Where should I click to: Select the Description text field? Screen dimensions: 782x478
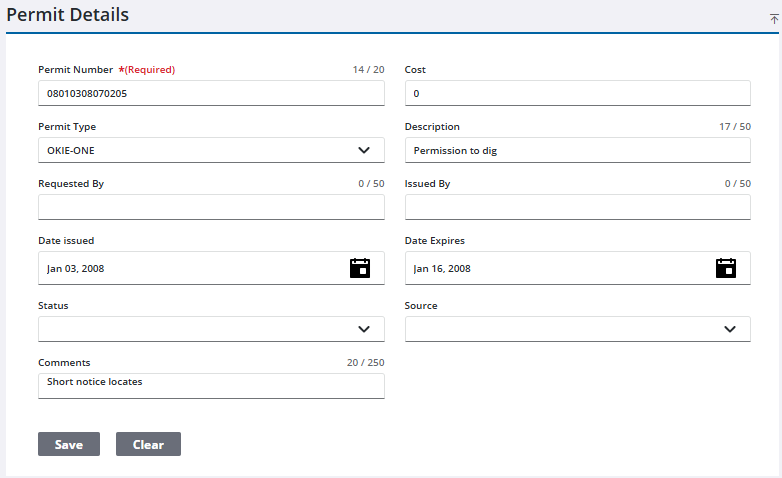(x=577, y=150)
